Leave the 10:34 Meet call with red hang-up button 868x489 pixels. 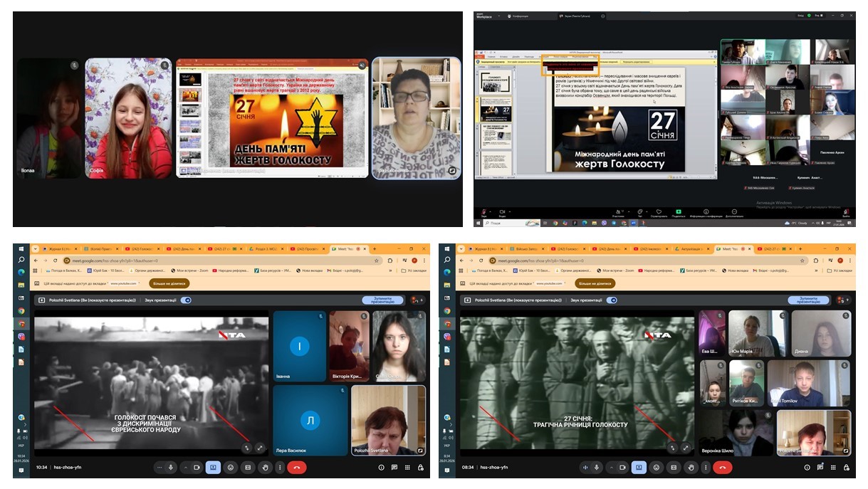[296, 468]
